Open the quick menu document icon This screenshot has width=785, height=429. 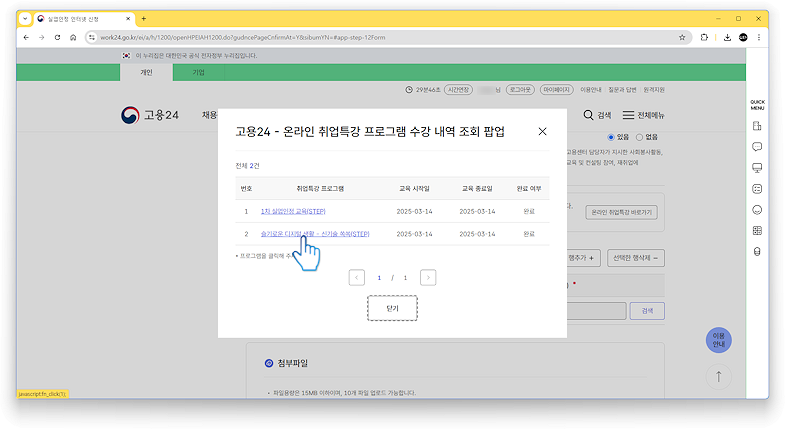(x=757, y=126)
